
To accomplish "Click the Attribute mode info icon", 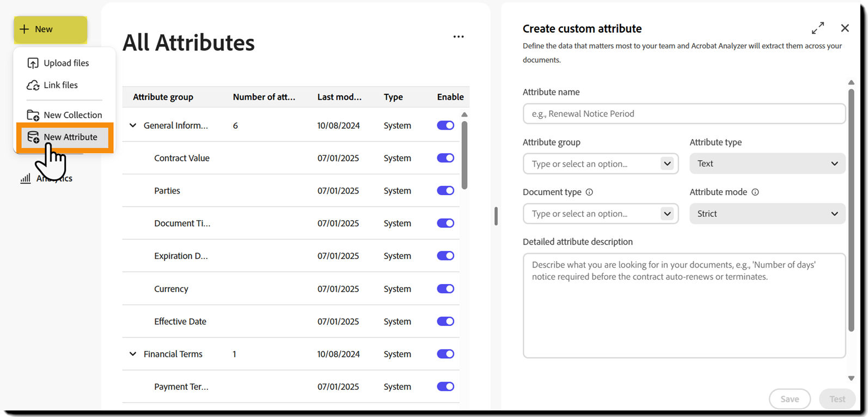I will coord(755,192).
